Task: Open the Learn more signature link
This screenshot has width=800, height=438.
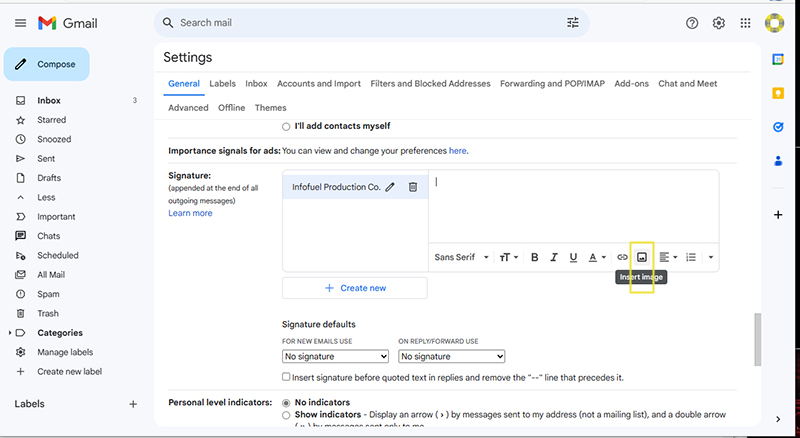Action: tap(190, 213)
